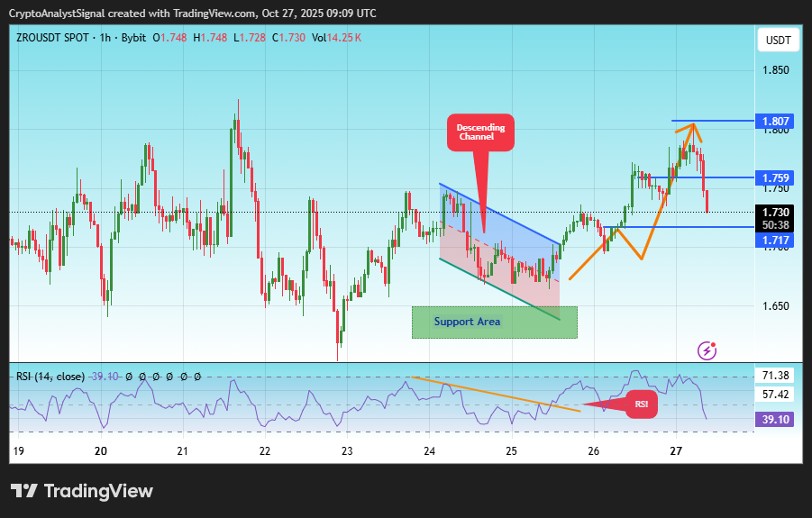Click the 57.42 RSI scale label
Viewport: 812px width, 518px height.
pos(775,395)
